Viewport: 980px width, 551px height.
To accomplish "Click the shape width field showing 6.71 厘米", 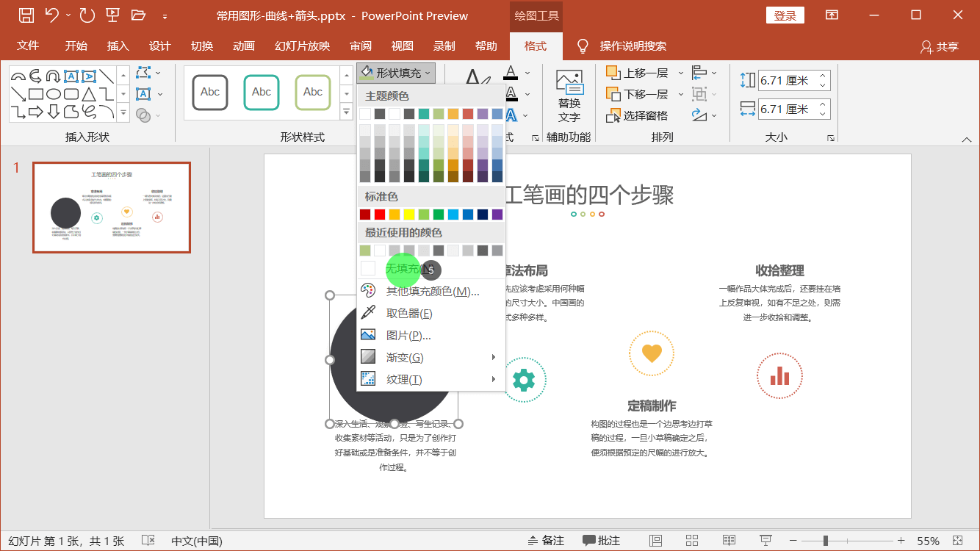I will pos(794,109).
